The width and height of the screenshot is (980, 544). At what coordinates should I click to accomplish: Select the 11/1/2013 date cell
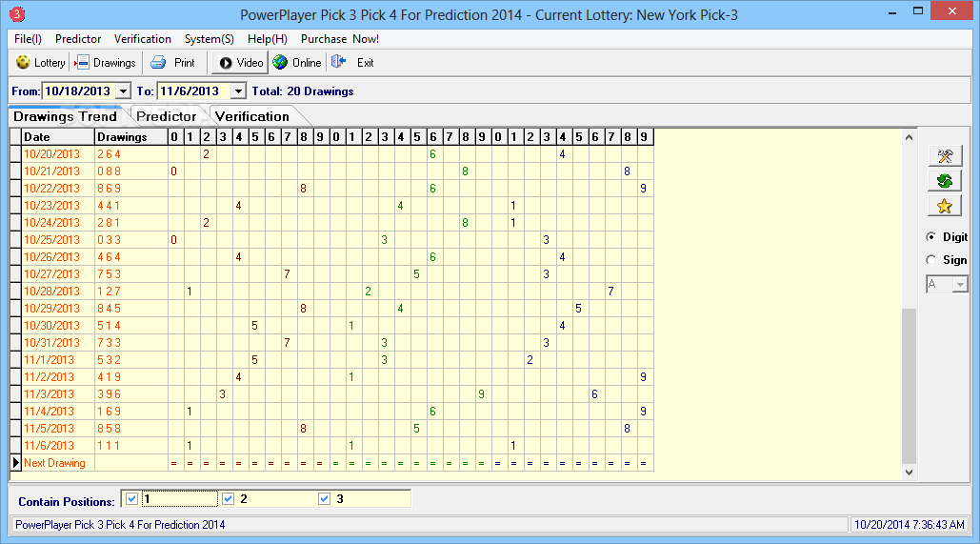tap(58, 360)
